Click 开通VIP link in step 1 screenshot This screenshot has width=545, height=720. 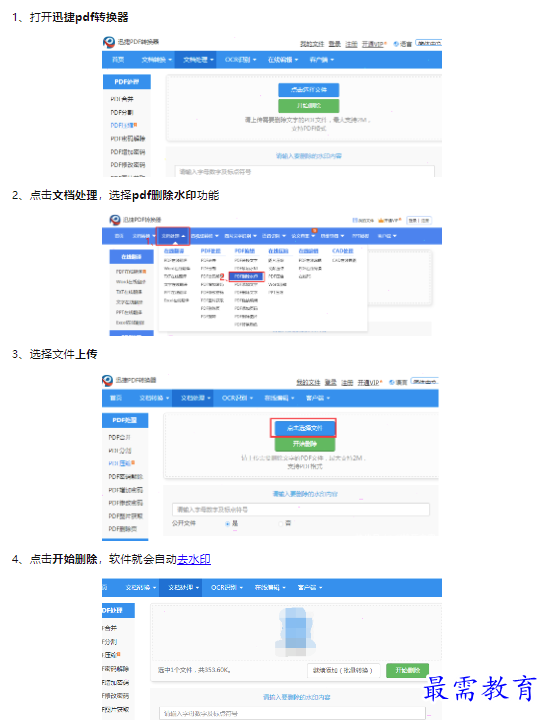pyautogui.click(x=372, y=44)
